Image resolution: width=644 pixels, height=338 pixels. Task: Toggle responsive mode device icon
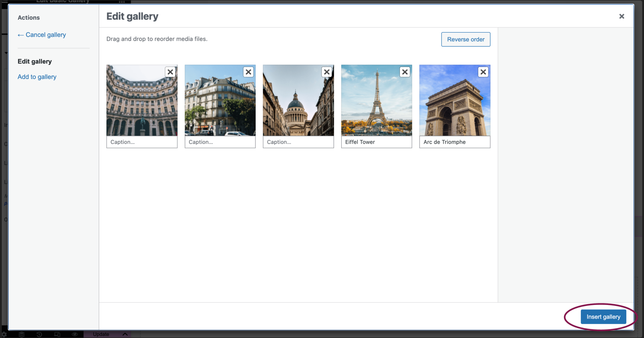[x=57, y=334]
